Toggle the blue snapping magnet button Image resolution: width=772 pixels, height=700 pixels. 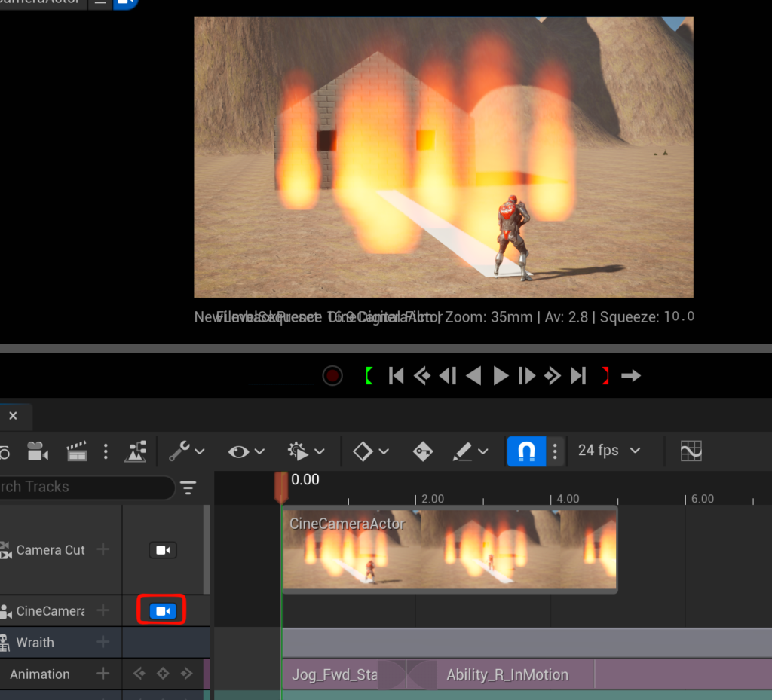click(526, 451)
